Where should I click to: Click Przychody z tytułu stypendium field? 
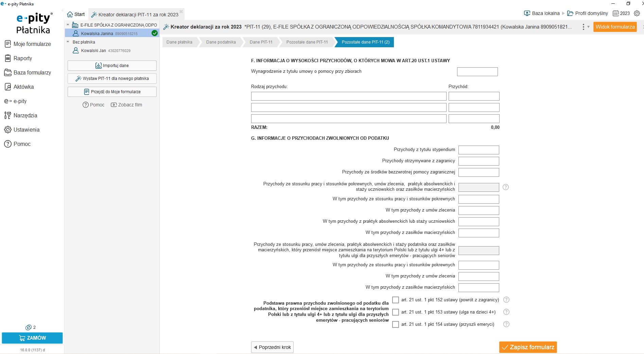pyautogui.click(x=479, y=150)
